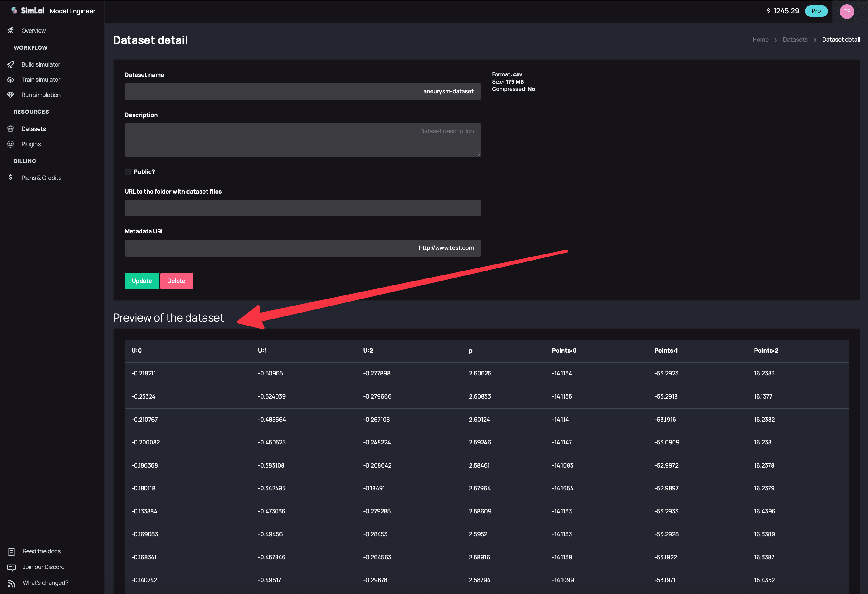Screen dimensions: 868x594
Task: Select Run simulation workflow icon
Action: pos(11,94)
